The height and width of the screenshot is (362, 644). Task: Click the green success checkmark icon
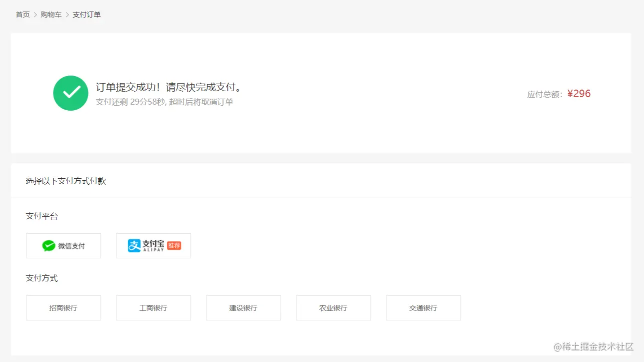(71, 93)
